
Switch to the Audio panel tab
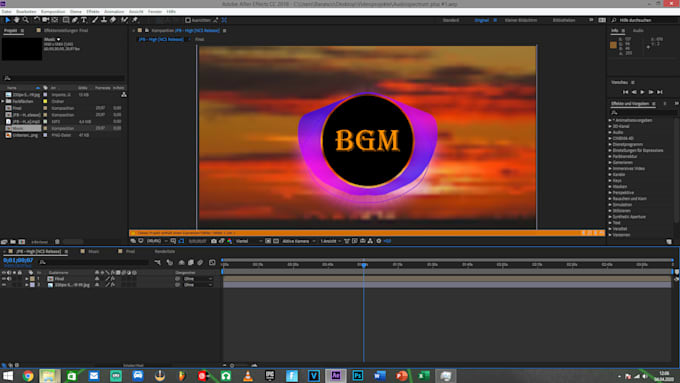(x=638, y=31)
